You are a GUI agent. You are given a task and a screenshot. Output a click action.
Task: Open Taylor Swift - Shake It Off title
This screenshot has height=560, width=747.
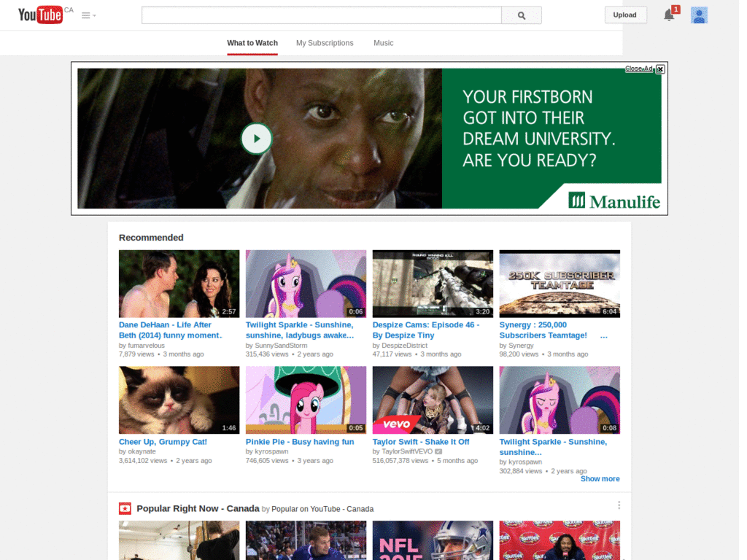(421, 442)
